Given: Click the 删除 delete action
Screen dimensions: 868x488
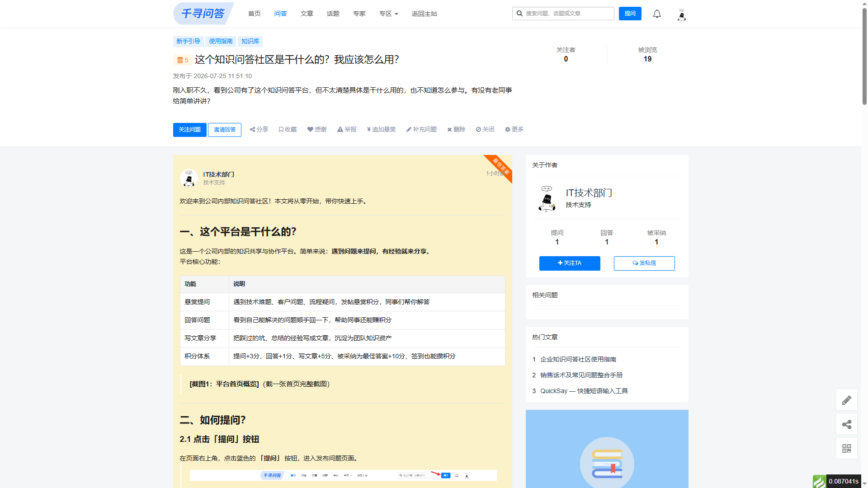Looking at the screenshot, I should click(x=456, y=130).
